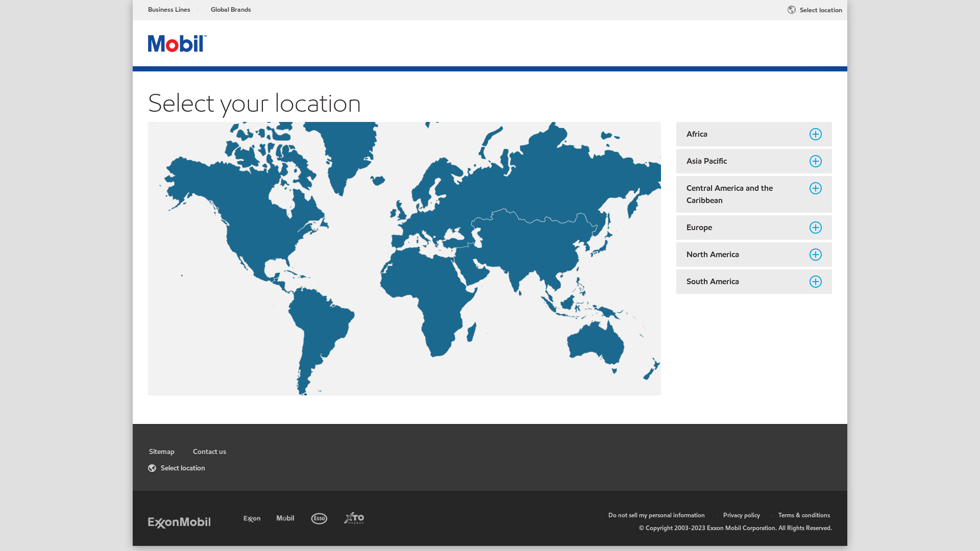
Task: Select the South America region label
Action: 713,282
